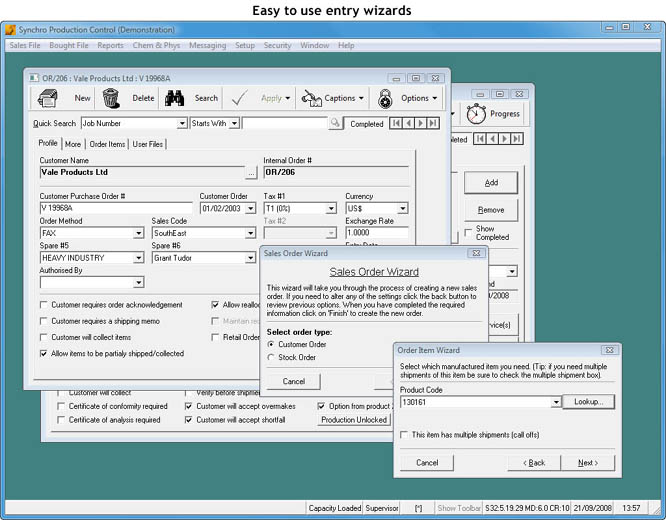This screenshot has height=520, width=666.
Task: Click the Synchro application icon in title bar
Action: point(10,30)
